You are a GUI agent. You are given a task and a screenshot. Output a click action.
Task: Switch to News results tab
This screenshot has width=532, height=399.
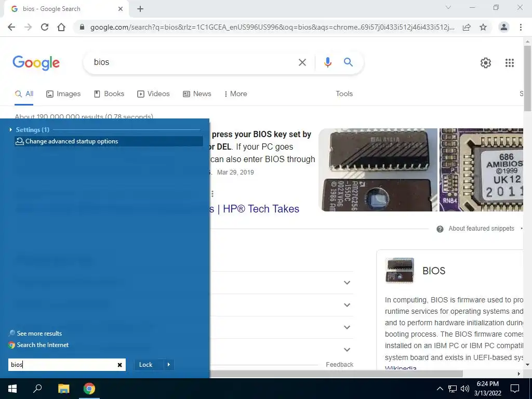coord(197,94)
